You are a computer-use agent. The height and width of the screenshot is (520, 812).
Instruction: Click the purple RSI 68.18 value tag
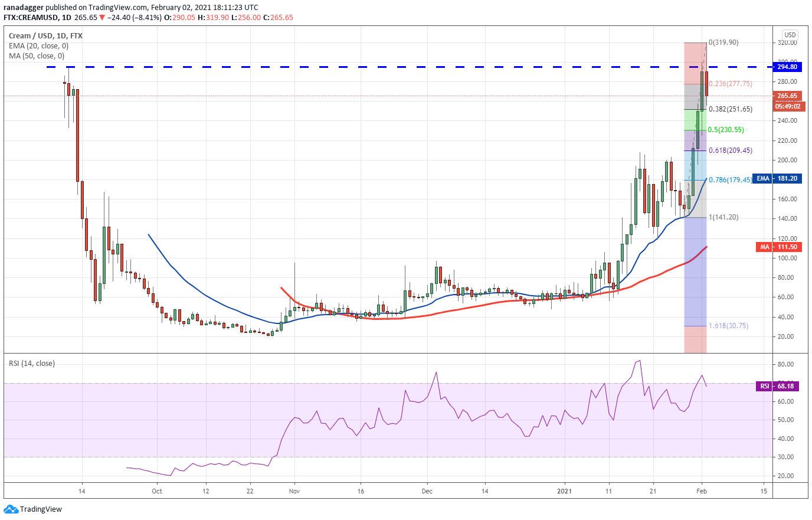pyautogui.click(x=778, y=386)
